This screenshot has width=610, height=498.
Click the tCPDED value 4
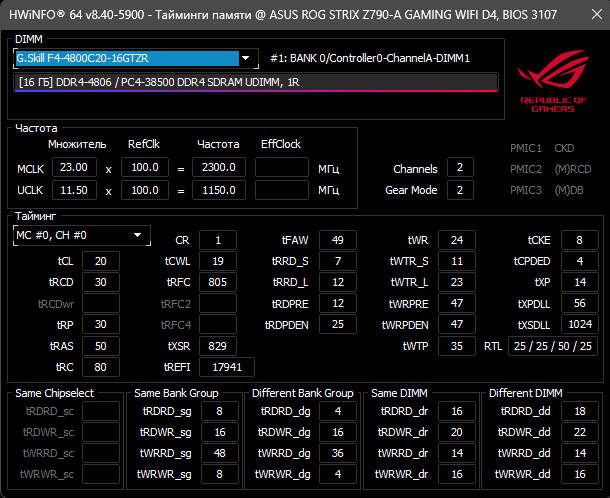(x=580, y=261)
